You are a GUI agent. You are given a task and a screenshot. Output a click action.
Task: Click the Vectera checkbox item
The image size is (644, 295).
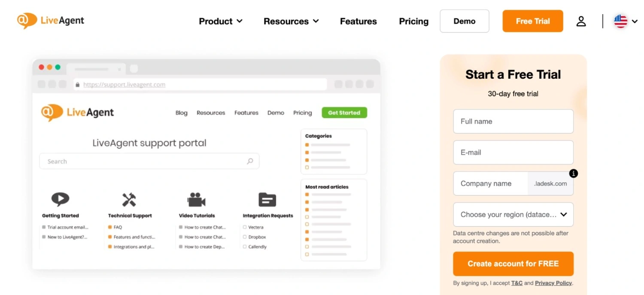[253, 227]
